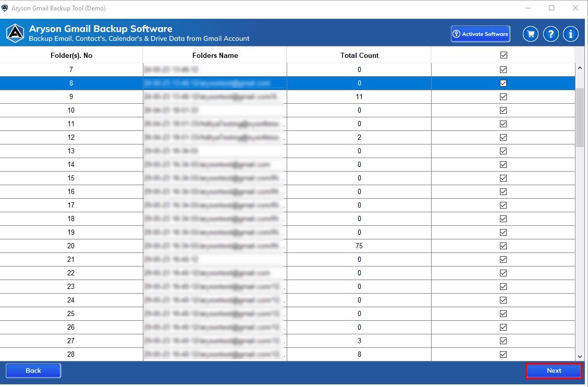This screenshot has width=588, height=387.
Task: Open the shopping cart purchase icon
Action: 530,34
